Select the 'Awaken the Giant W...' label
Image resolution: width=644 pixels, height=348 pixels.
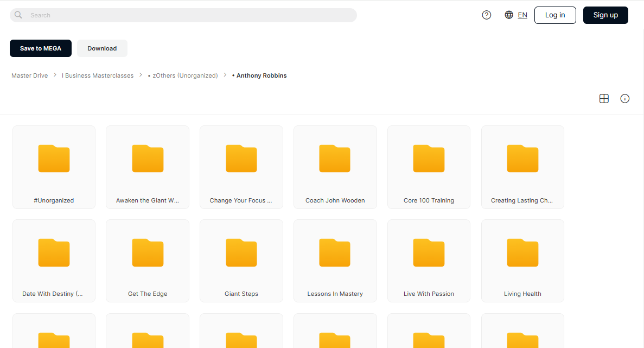(148, 200)
